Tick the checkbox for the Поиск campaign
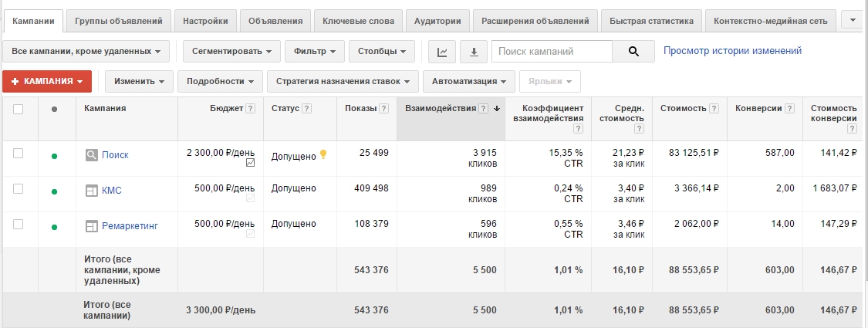868x328 pixels. pyautogui.click(x=19, y=154)
